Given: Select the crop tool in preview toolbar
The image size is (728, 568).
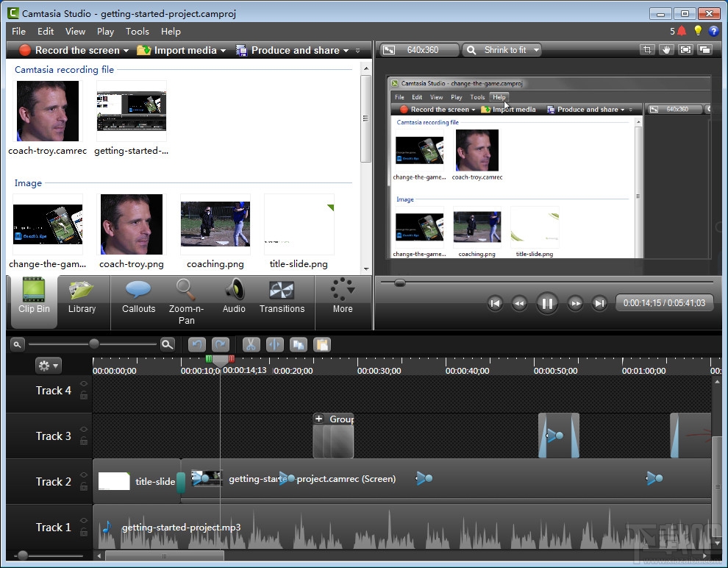Looking at the screenshot, I should (x=647, y=50).
